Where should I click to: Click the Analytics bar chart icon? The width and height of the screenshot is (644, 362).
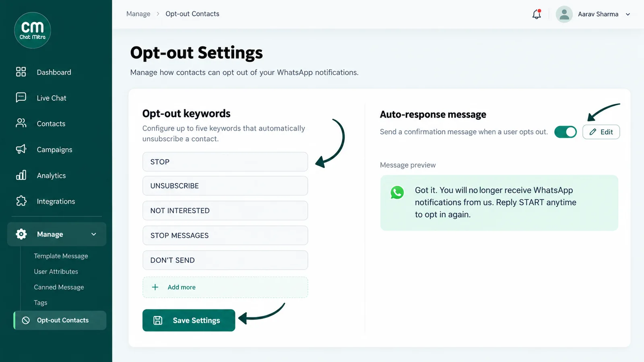tap(21, 175)
